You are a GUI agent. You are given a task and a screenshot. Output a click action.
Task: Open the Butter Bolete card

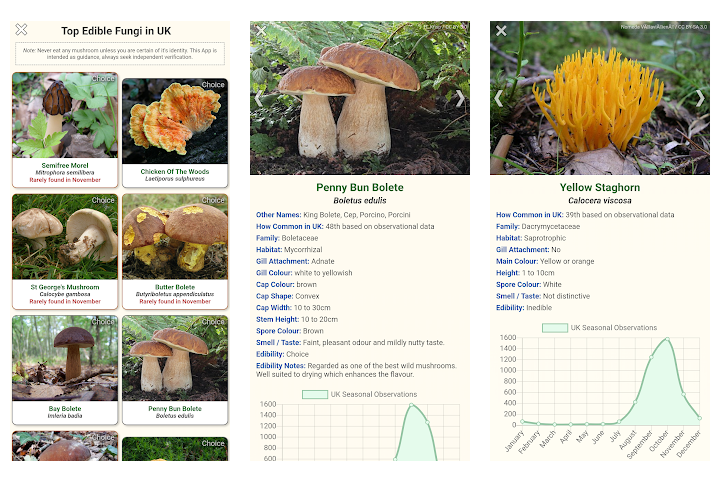tap(175, 251)
